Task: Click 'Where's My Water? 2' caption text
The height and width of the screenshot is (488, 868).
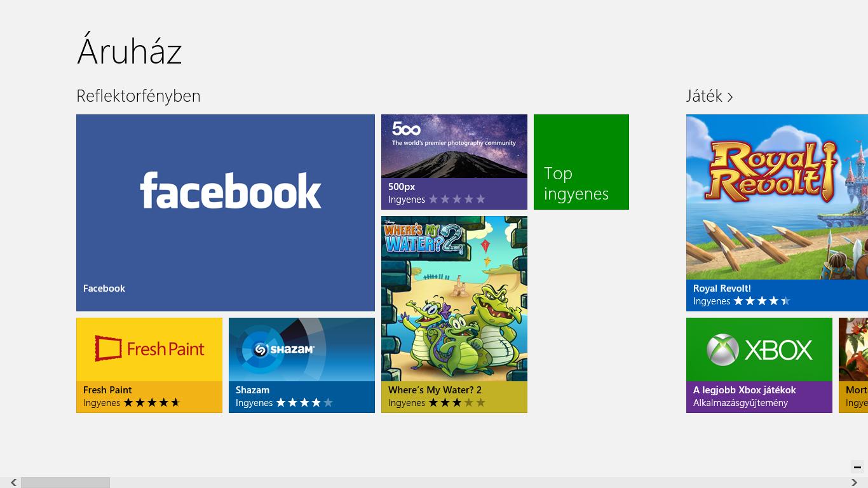Action: click(x=435, y=390)
